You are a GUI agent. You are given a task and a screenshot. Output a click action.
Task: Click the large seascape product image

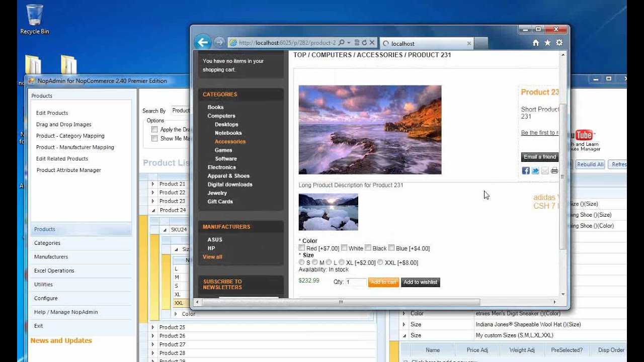point(370,130)
